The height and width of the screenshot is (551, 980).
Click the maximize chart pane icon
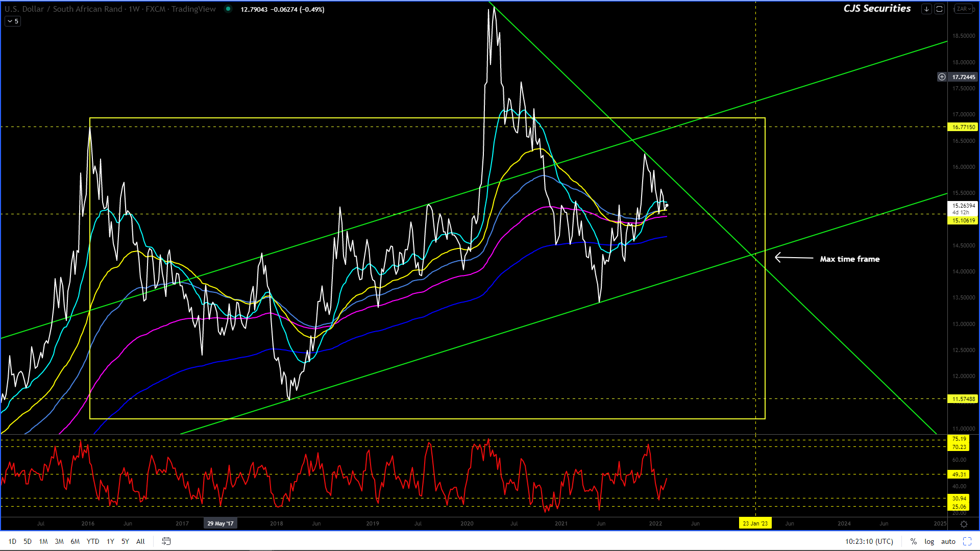point(939,9)
